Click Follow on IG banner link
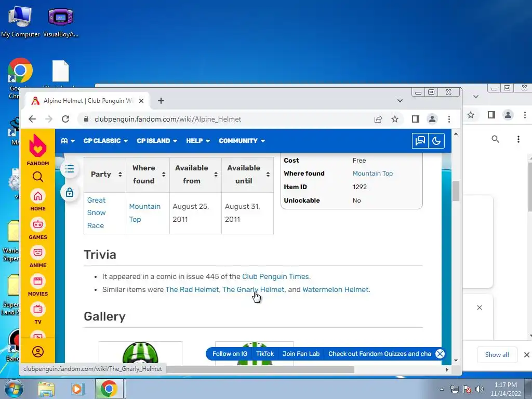Screen dimensions: 532x399 click(x=230, y=354)
